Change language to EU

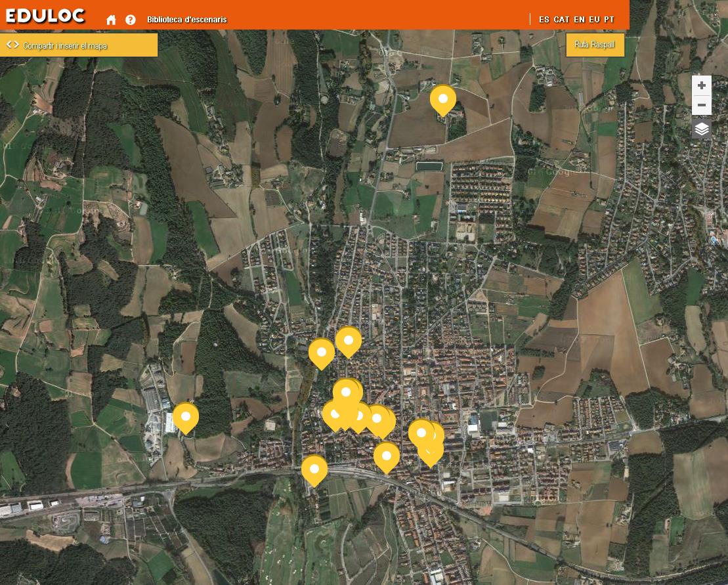(x=594, y=20)
